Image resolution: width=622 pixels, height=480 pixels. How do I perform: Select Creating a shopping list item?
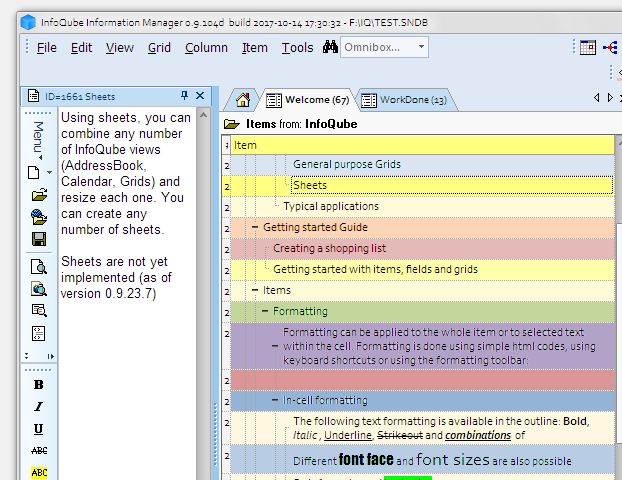329,248
